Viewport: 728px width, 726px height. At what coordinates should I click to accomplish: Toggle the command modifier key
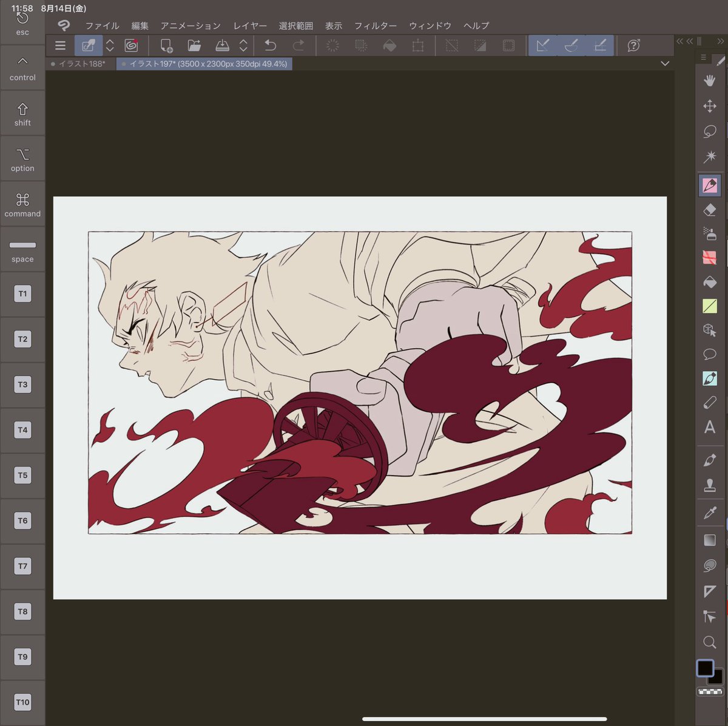[22, 204]
